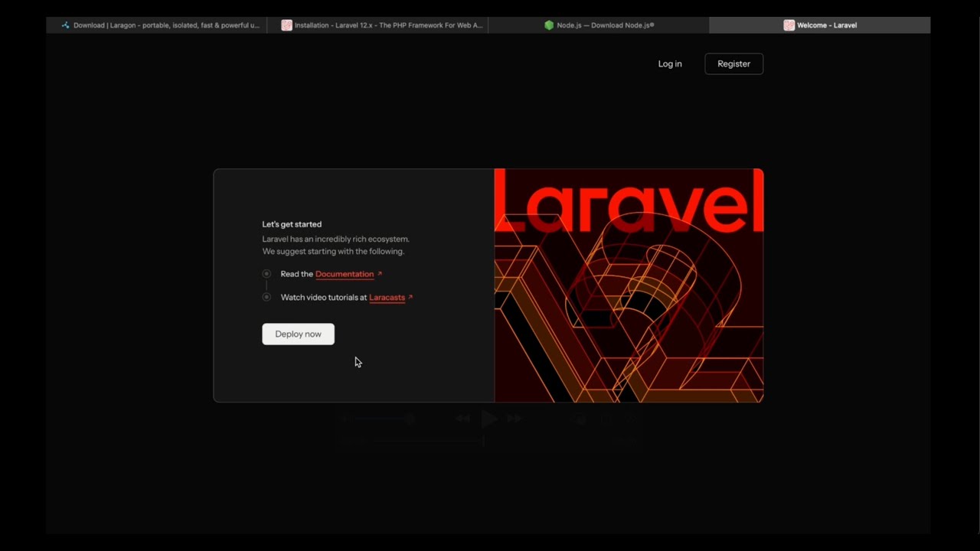Click the faint fast-forward button in the video overlay
This screenshot has width=980, height=551.
(514, 419)
